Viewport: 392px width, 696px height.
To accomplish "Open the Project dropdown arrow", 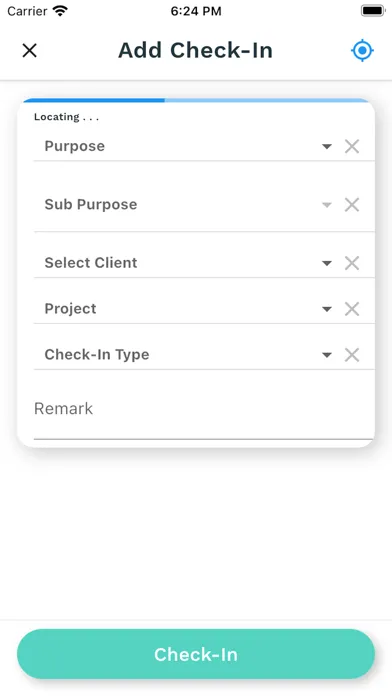I will [x=327, y=309].
